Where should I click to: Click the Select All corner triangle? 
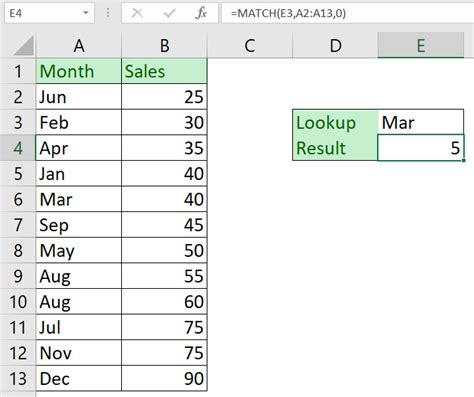click(x=23, y=46)
